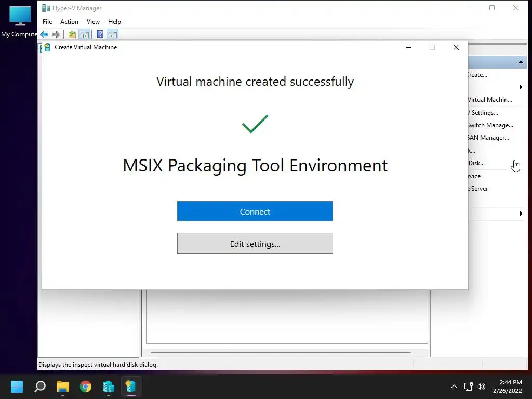Open File Explorer from taskbar
Image resolution: width=532 pixels, height=399 pixels.
click(x=63, y=387)
